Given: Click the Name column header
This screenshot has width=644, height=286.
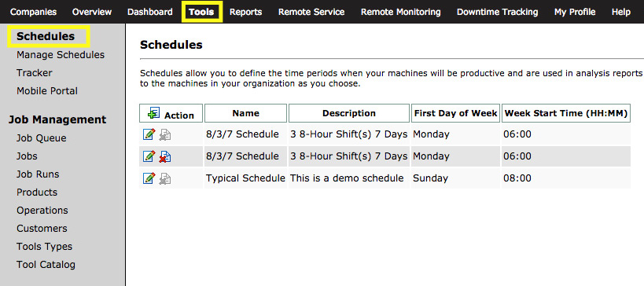Looking at the screenshot, I should click(245, 113).
